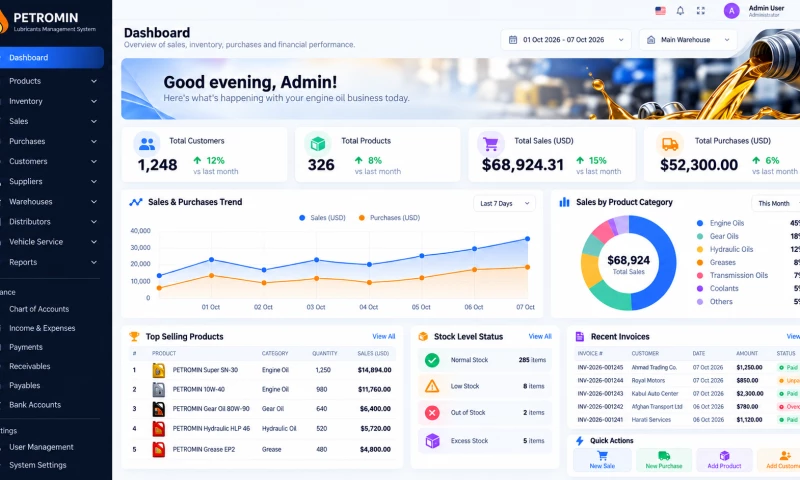The image size is (800, 480).
Task: Click the Total Products box icon
Action: pyautogui.click(x=318, y=144)
